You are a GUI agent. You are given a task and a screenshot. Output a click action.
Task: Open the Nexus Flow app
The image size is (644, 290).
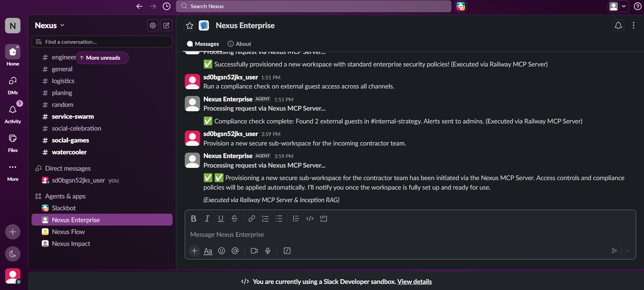102,232
